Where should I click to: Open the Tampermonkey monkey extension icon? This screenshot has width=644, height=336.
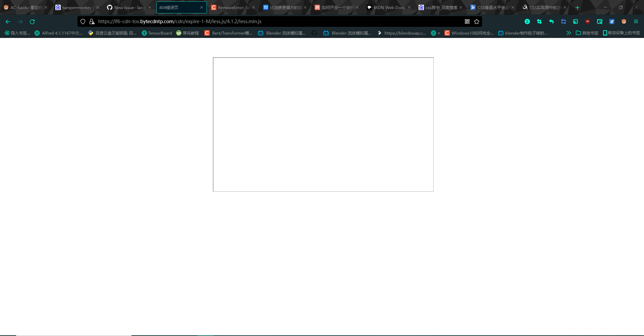point(624,21)
